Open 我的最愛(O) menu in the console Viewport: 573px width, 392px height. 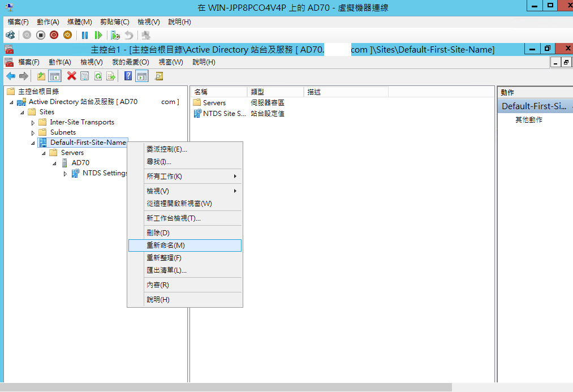click(x=131, y=62)
